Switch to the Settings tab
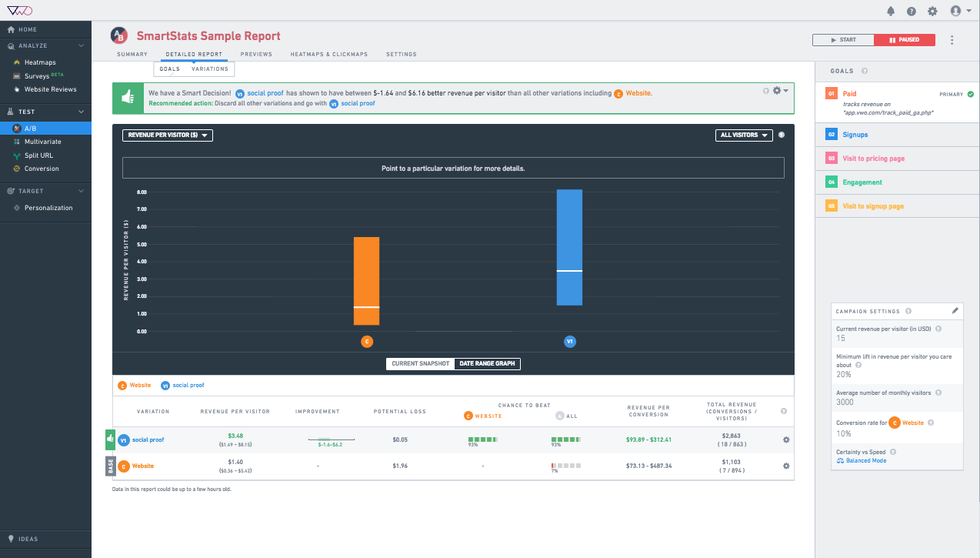Image resolution: width=980 pixels, height=558 pixels. (401, 55)
